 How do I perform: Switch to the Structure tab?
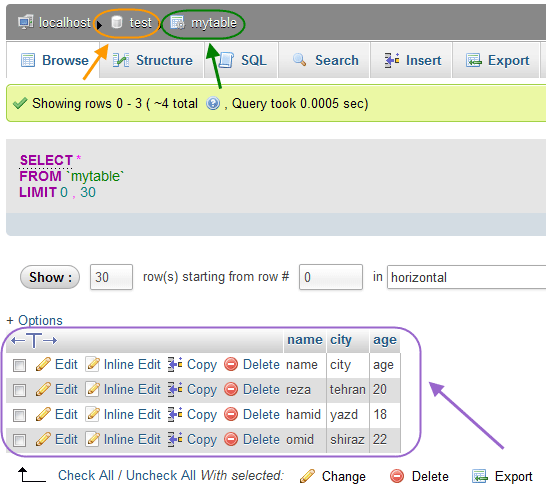152,60
